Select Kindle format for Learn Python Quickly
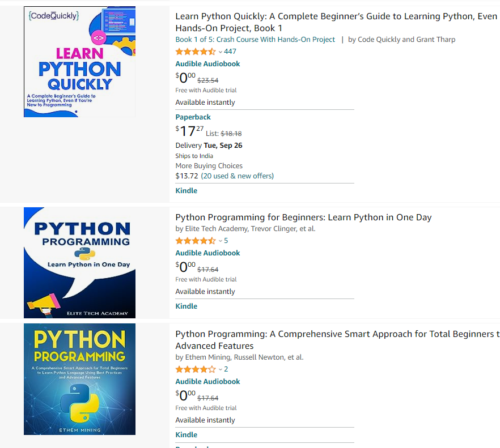 click(187, 191)
